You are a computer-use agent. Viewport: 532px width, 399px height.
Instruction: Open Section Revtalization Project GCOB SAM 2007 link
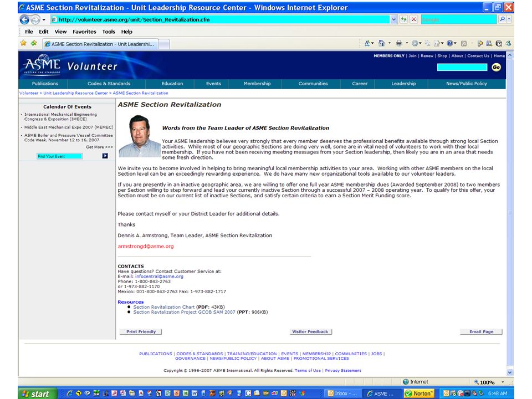coord(184,312)
